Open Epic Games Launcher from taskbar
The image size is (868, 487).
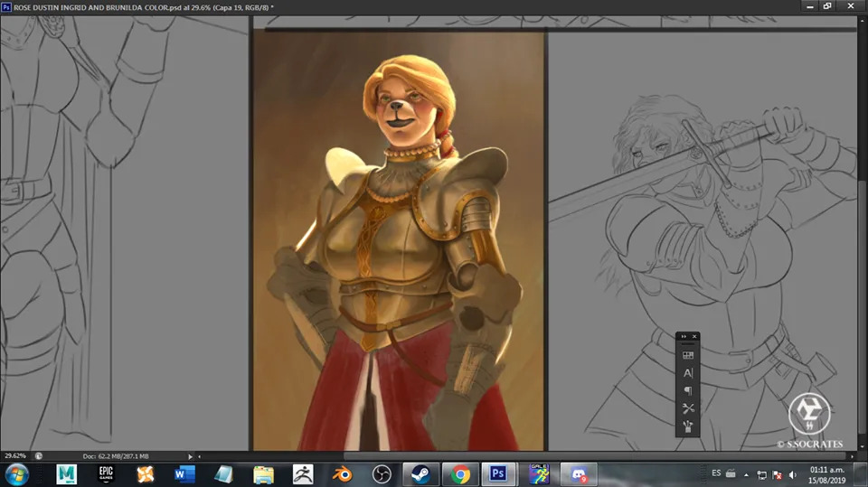pos(106,474)
